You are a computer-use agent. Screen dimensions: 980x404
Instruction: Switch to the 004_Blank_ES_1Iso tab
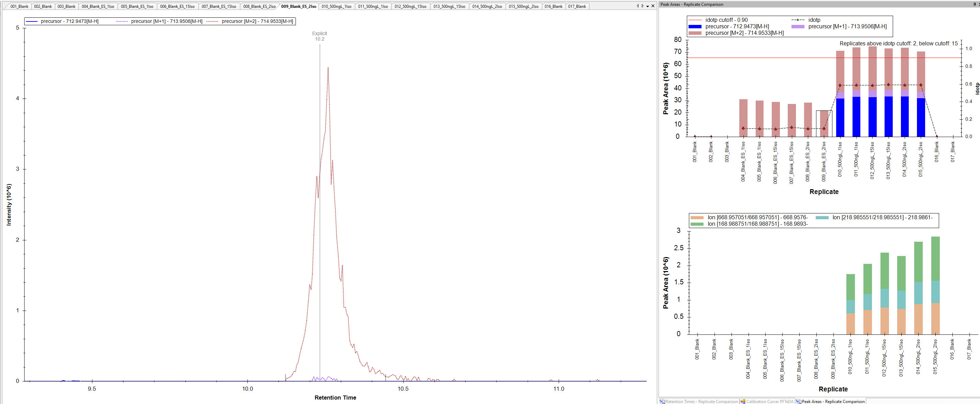98,6
